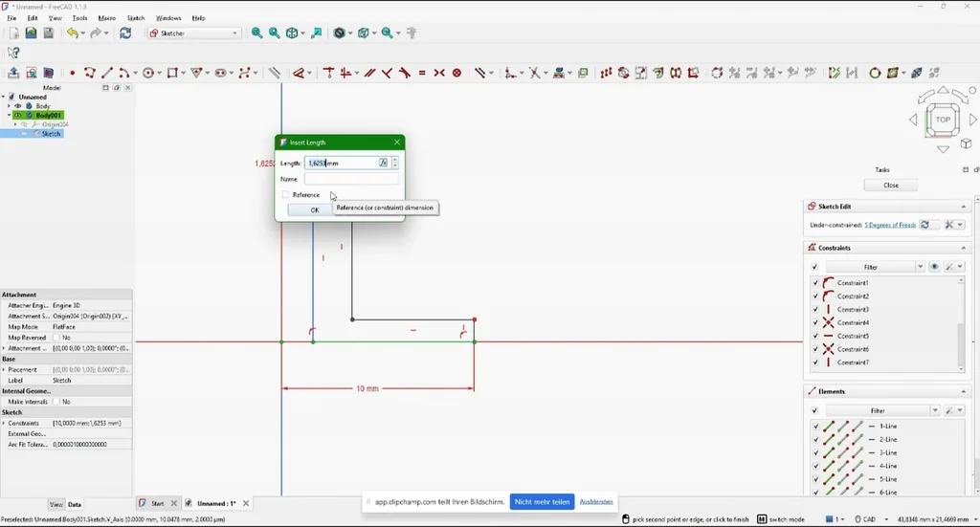Click the What's This help cursor icon

coord(13,53)
